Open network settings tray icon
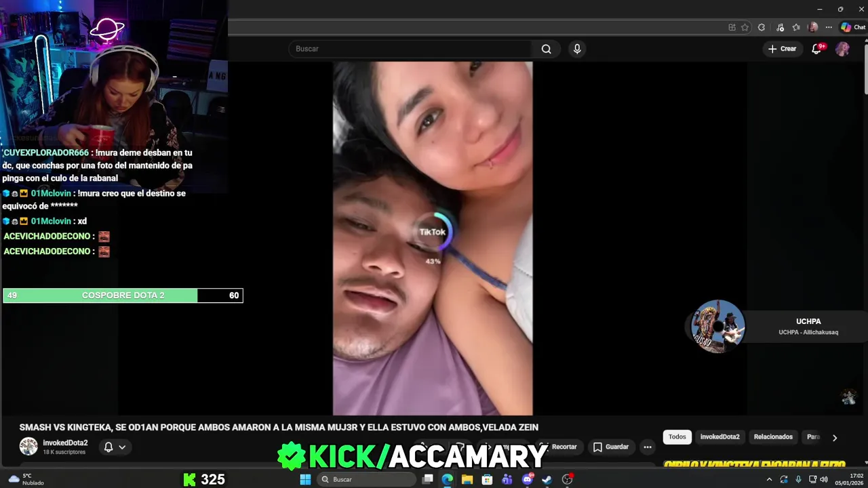 pyautogui.click(x=812, y=479)
